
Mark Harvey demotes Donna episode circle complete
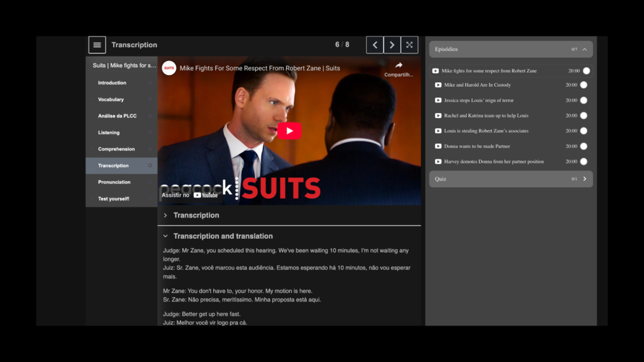pos(584,162)
